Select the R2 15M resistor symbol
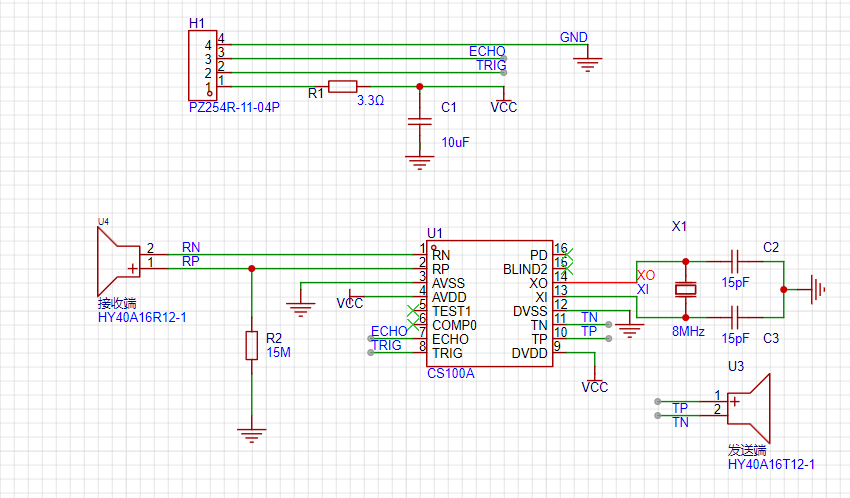Viewport: 850px width, 498px height. (252, 346)
